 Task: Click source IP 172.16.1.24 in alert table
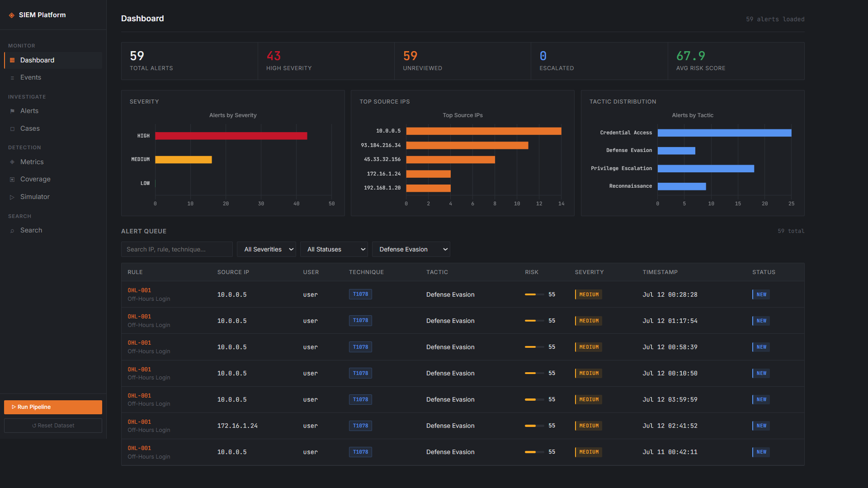click(237, 426)
